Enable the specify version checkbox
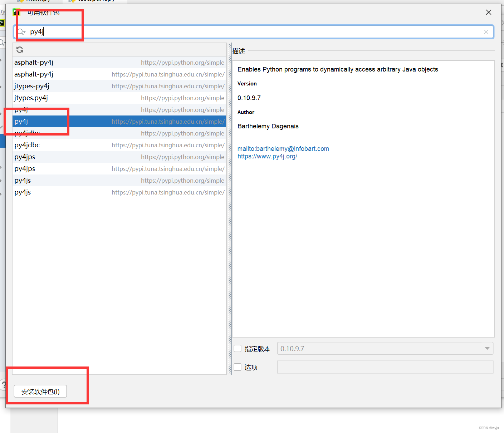 pyautogui.click(x=238, y=348)
